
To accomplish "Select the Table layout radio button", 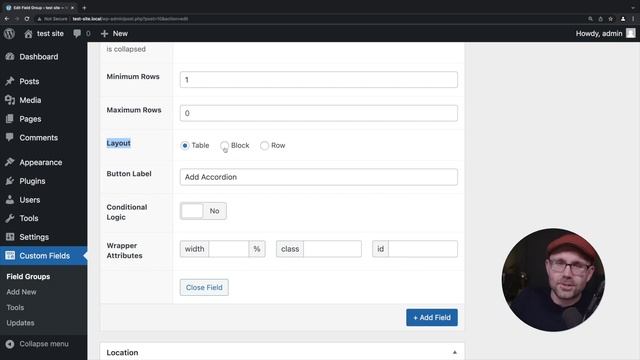I will point(185,145).
